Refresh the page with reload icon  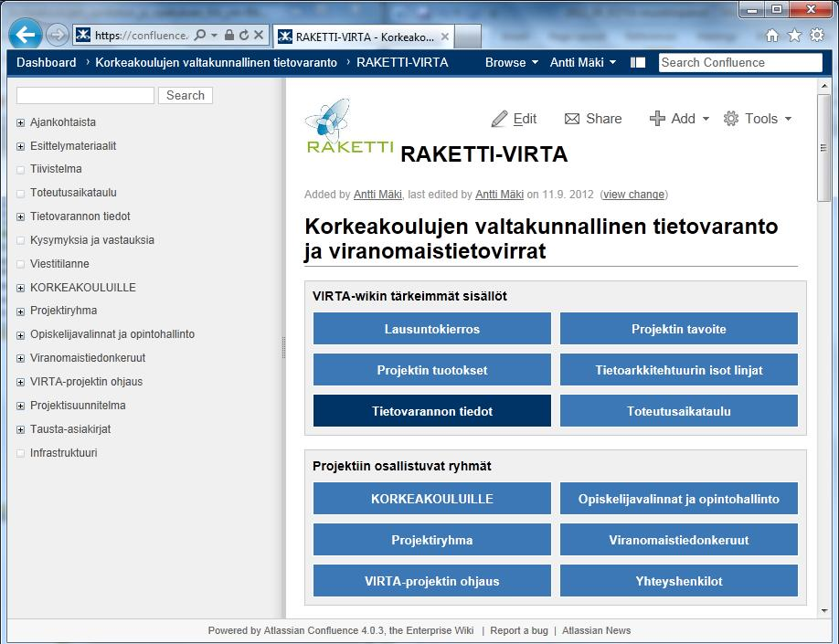coord(244,36)
